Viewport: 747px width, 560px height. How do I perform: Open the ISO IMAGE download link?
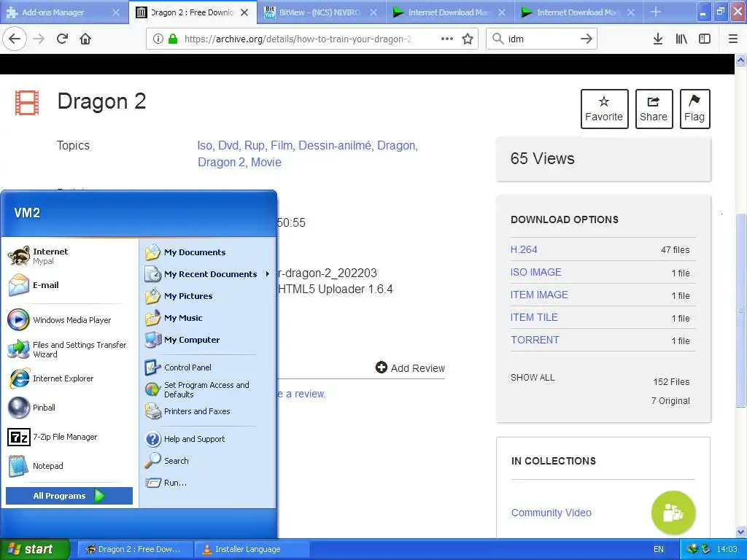536,273
